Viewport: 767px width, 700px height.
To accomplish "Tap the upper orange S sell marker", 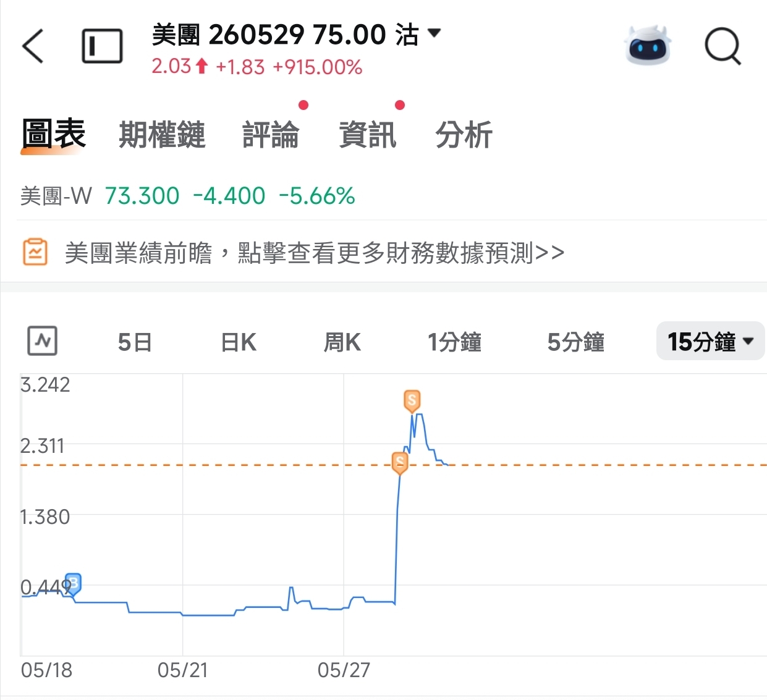I will 412,401.
